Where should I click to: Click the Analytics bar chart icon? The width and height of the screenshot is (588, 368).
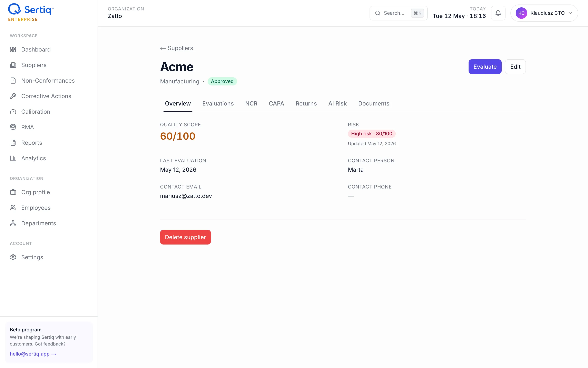pos(13,158)
